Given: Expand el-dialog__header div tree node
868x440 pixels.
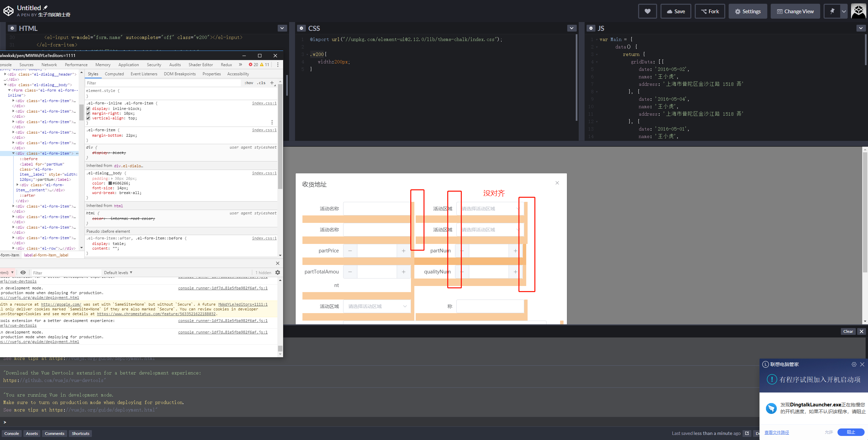Looking at the screenshot, I should point(5,74).
